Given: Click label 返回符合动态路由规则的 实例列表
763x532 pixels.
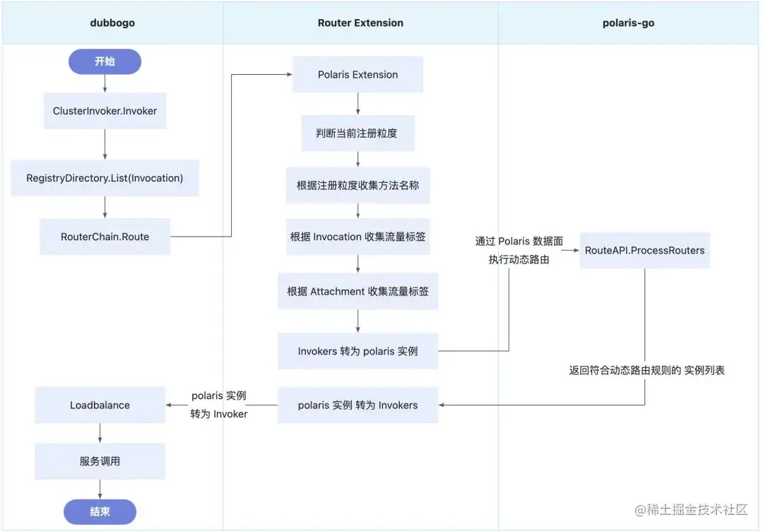Looking at the screenshot, I should [x=646, y=370].
